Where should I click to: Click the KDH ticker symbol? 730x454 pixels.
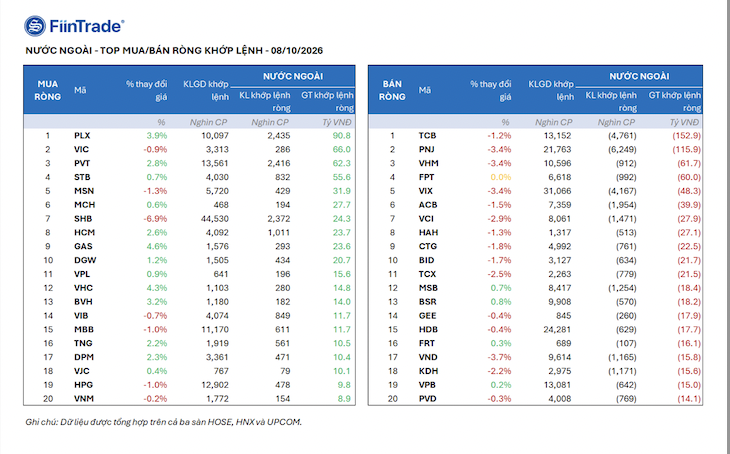[x=428, y=371]
